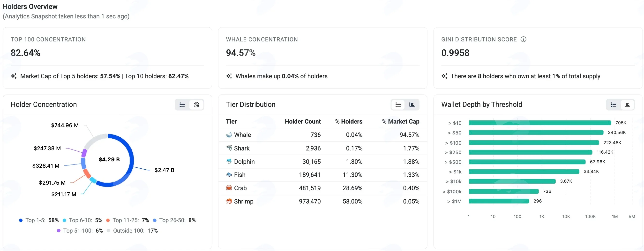This screenshot has width=644, height=251.
Task: Show Tier Distribution as bar chart
Action: pos(412,105)
